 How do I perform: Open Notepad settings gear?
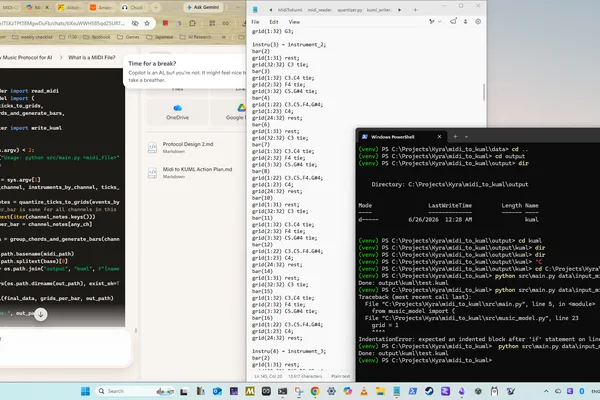[478, 22]
